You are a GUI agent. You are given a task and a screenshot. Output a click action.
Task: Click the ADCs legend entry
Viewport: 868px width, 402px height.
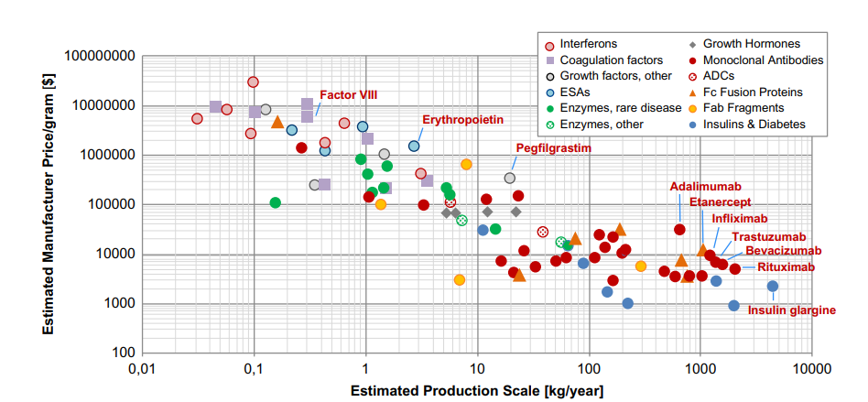coord(712,76)
